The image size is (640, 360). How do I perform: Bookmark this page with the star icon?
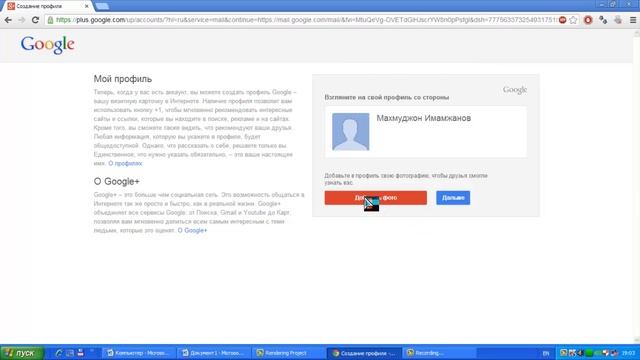tap(573, 20)
